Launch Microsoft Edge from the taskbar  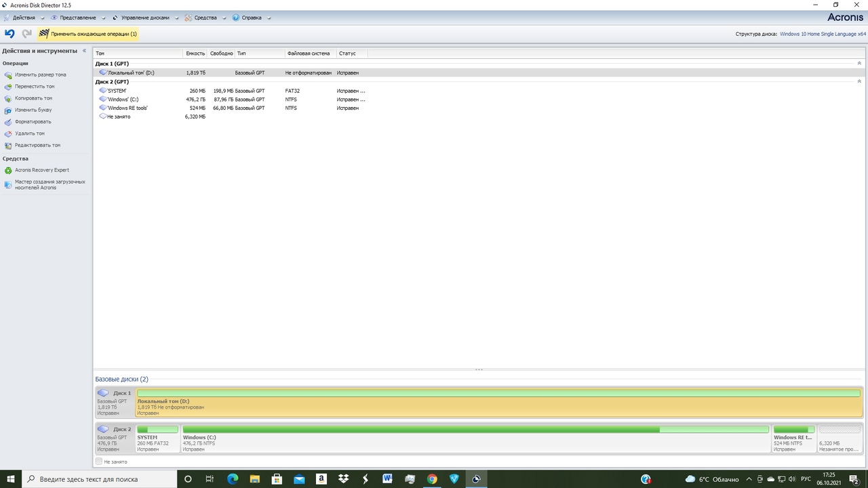[x=232, y=479]
